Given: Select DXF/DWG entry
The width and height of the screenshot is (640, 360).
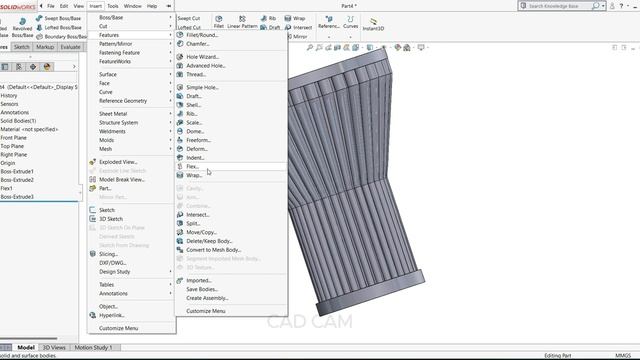Looking at the screenshot, I should point(113,263).
